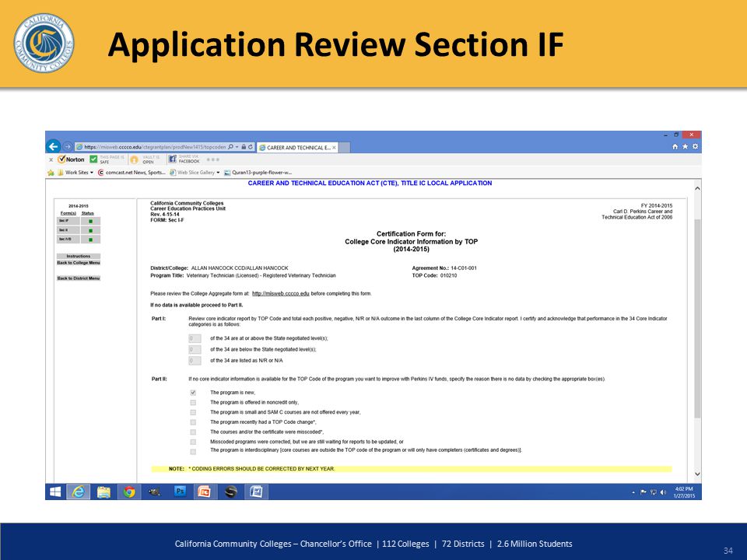Click the Instructions button in sidebar

[79, 256]
